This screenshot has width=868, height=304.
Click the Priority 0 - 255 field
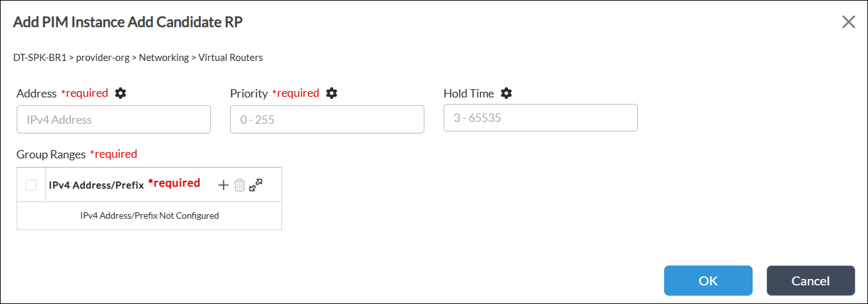point(327,119)
